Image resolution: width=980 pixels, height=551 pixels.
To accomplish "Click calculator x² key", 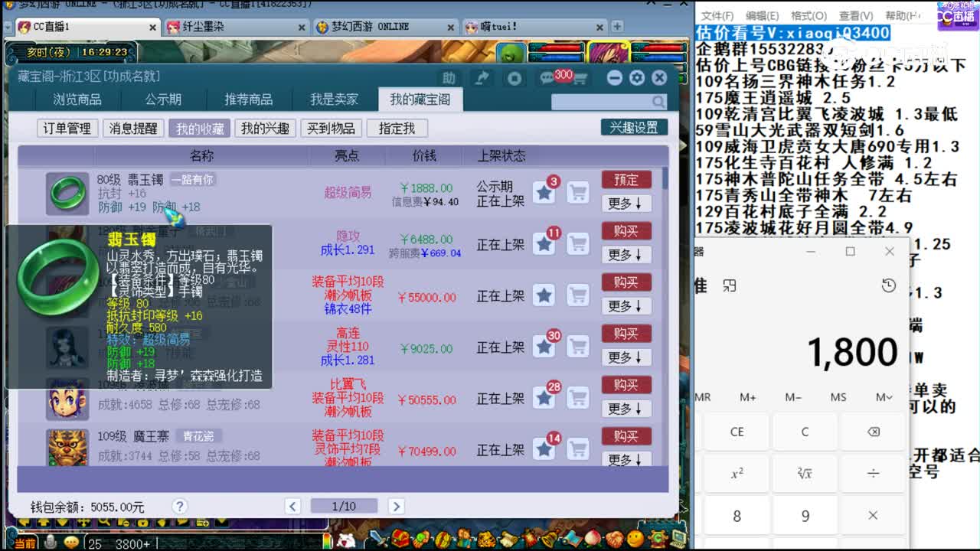I will tap(737, 474).
